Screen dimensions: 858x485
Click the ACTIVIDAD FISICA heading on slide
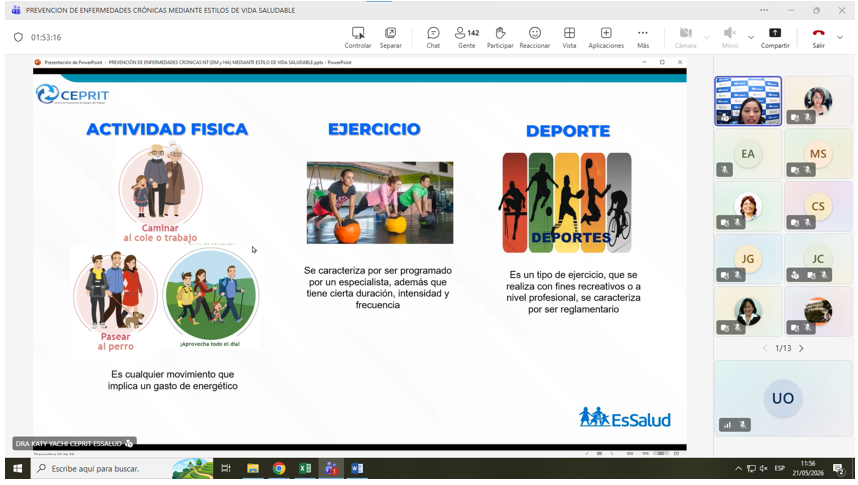point(167,129)
